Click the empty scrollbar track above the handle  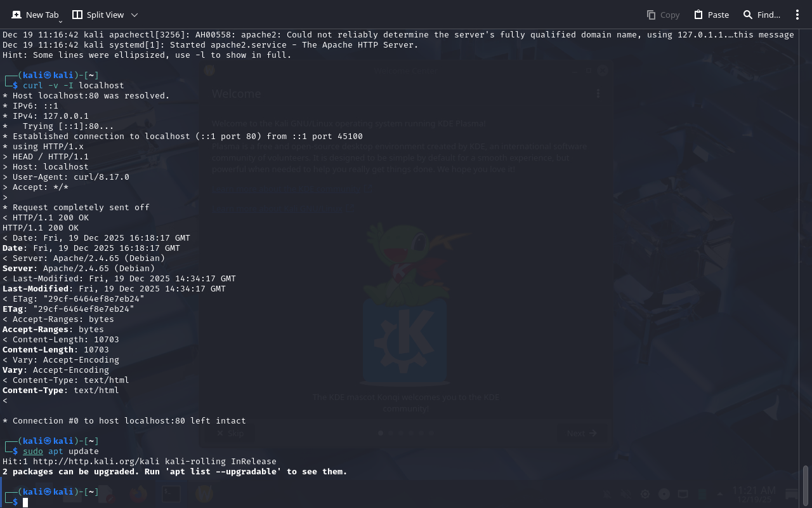click(x=806, y=248)
